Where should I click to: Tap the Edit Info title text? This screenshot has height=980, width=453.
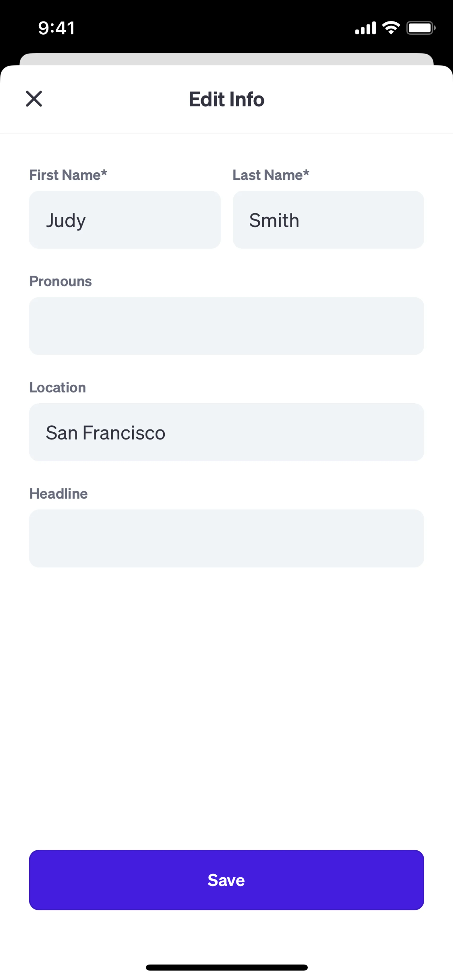click(x=226, y=99)
